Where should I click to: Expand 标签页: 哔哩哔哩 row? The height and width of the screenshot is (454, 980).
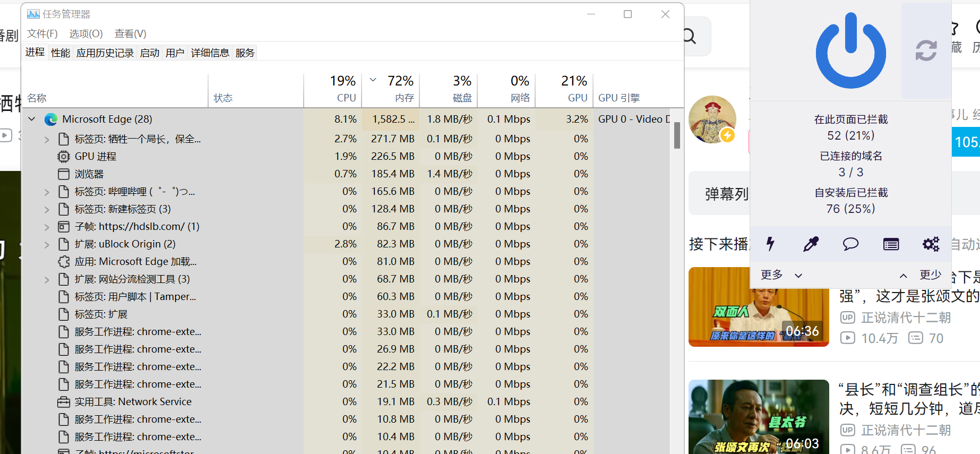coord(47,192)
